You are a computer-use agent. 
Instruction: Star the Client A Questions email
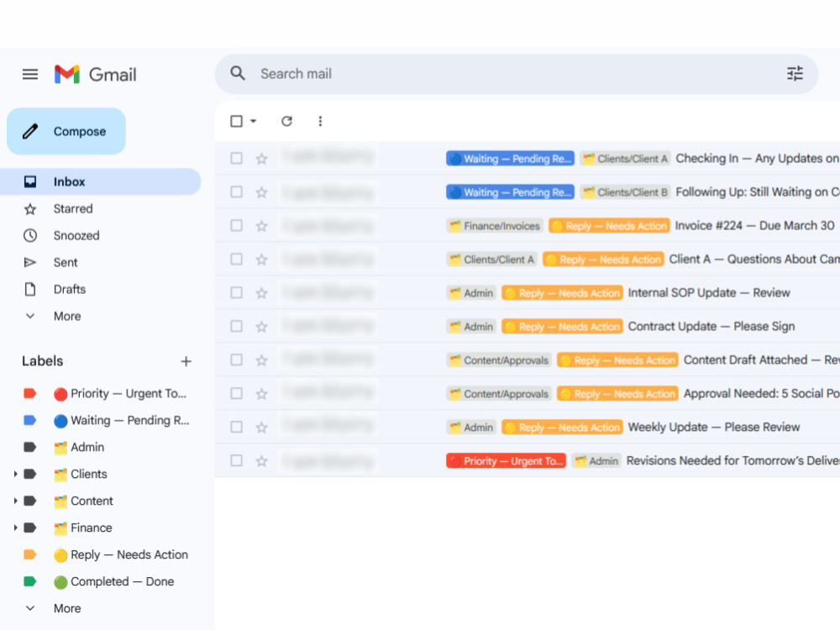point(261,260)
